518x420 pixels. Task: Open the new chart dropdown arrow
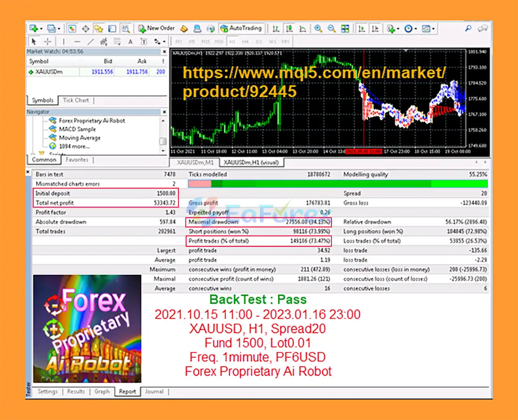pyautogui.click(x=42, y=29)
